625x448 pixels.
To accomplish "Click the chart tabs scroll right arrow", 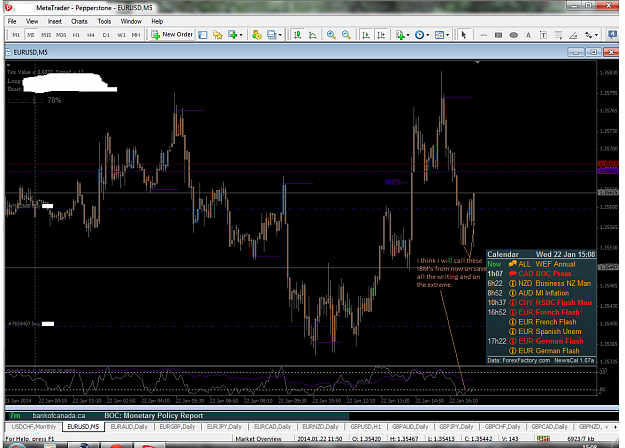I will [x=617, y=427].
